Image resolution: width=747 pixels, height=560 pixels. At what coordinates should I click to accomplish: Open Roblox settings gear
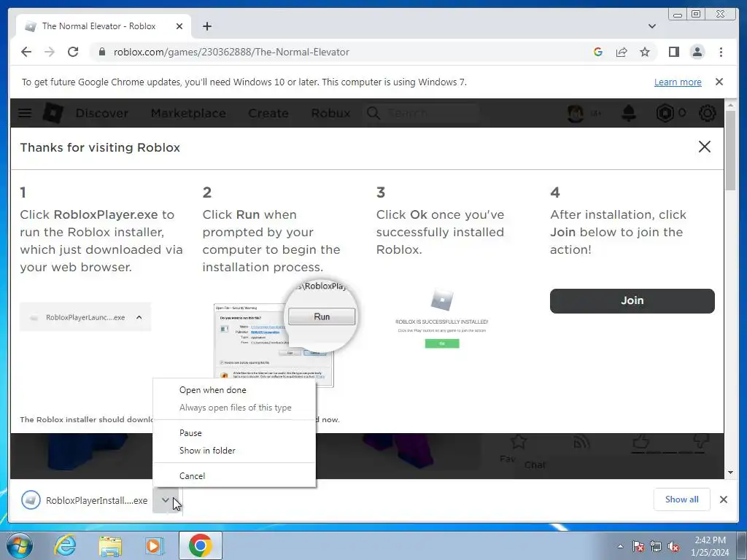coord(707,113)
